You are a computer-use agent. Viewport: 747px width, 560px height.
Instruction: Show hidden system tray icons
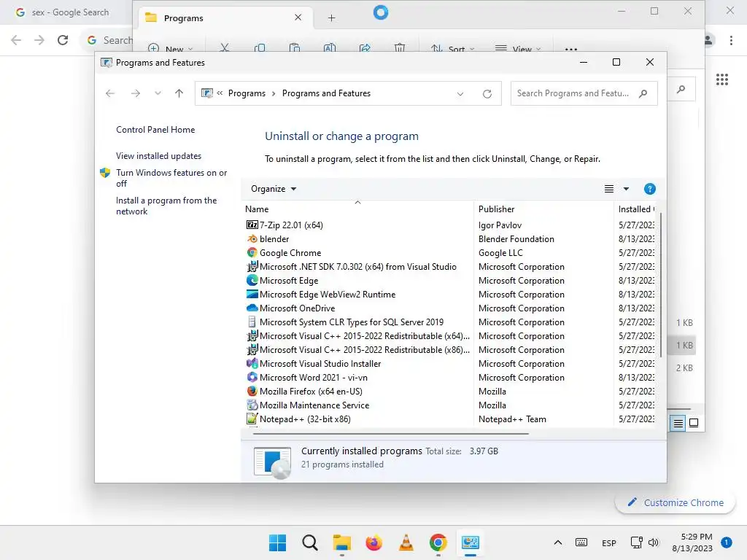coord(558,542)
